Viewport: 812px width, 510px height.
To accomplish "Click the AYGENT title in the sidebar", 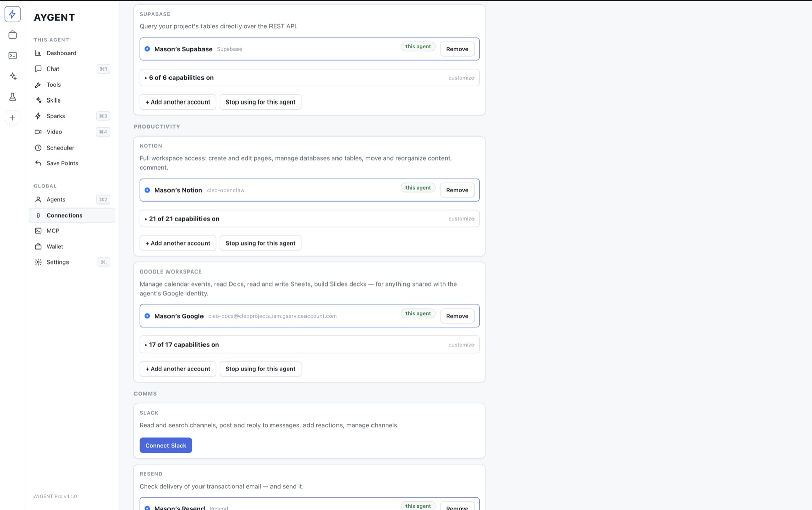I will coord(54,17).
